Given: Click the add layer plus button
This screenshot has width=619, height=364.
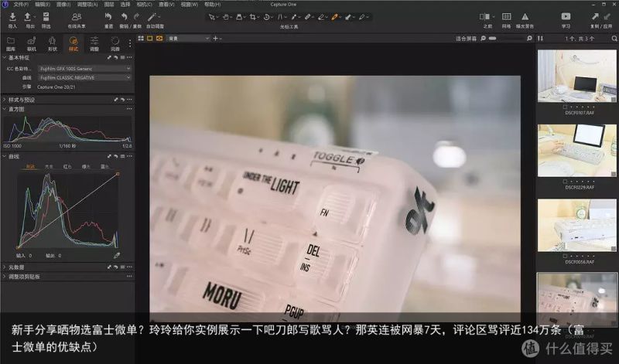Looking at the screenshot, I should click(x=216, y=38).
